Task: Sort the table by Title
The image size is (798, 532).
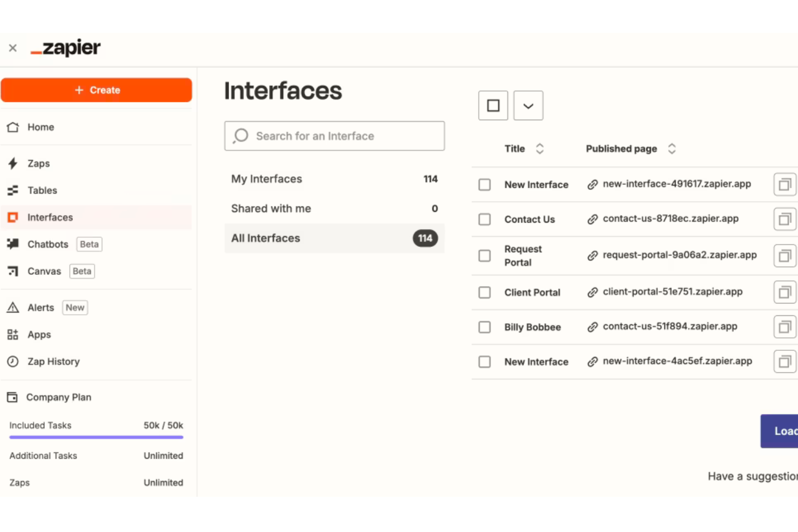Action: 524,149
